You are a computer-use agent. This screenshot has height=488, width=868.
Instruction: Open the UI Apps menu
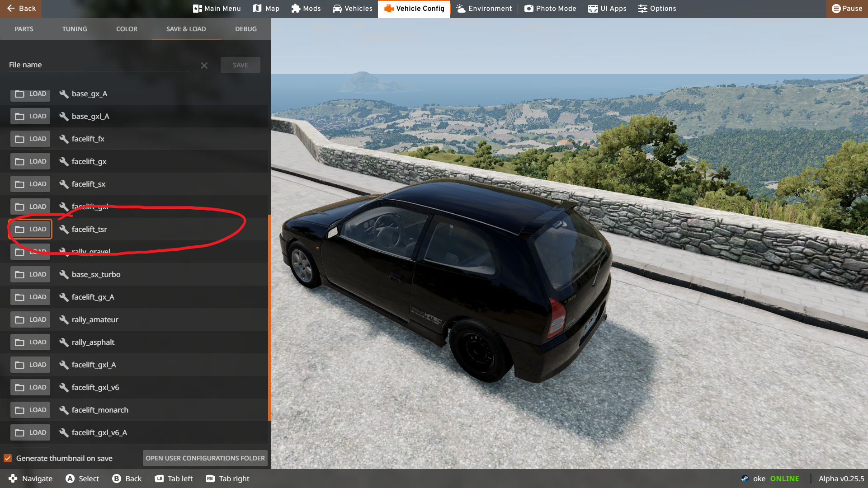tap(607, 9)
